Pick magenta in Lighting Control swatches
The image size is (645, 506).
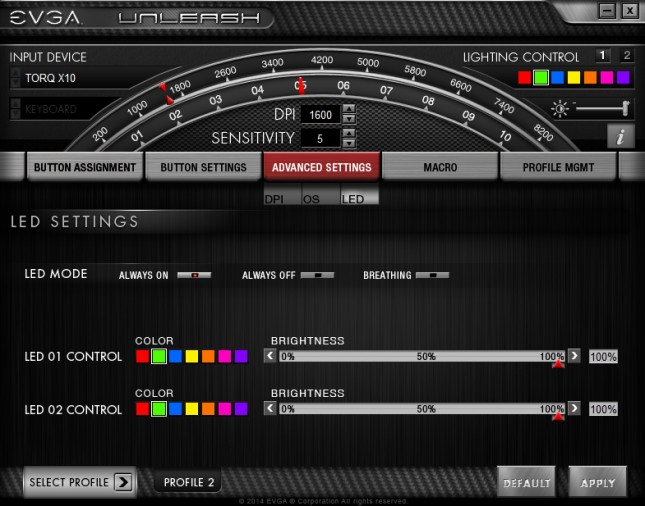pos(607,77)
